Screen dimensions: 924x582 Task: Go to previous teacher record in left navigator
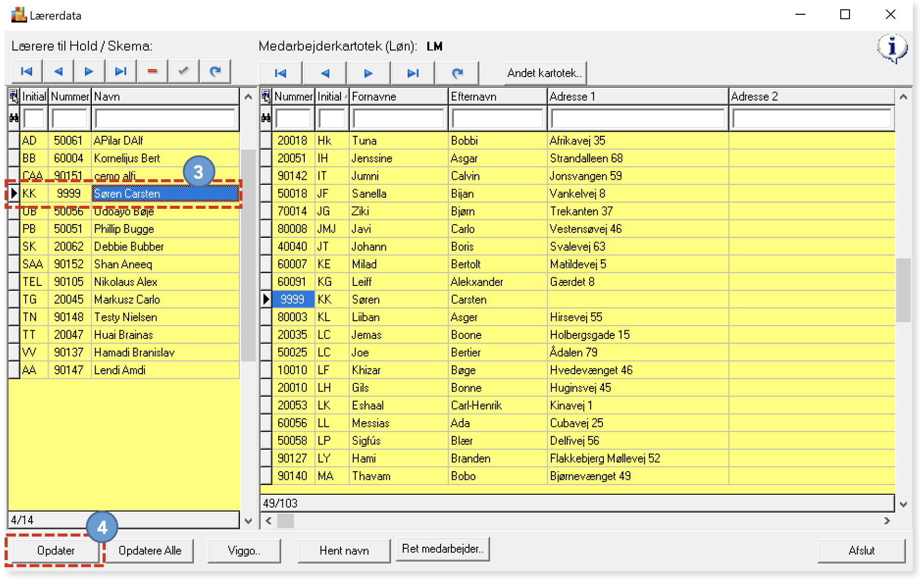(58, 71)
